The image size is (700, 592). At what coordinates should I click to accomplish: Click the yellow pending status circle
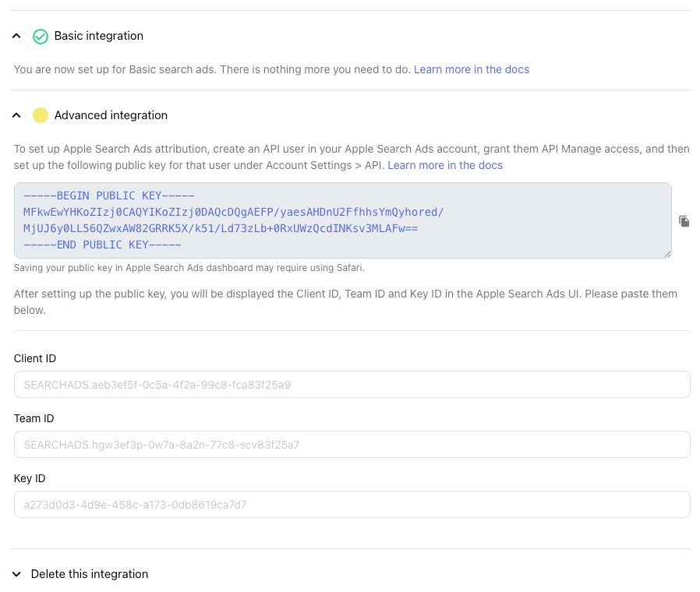pyautogui.click(x=41, y=115)
